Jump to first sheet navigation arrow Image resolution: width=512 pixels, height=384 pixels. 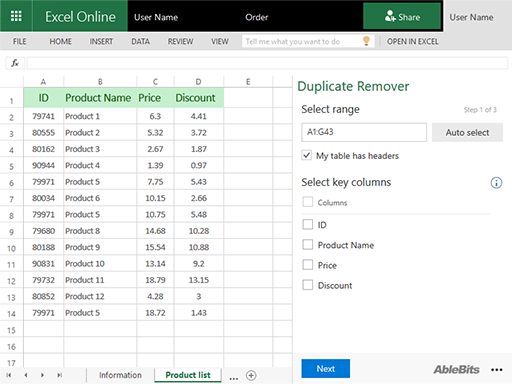coord(9,375)
